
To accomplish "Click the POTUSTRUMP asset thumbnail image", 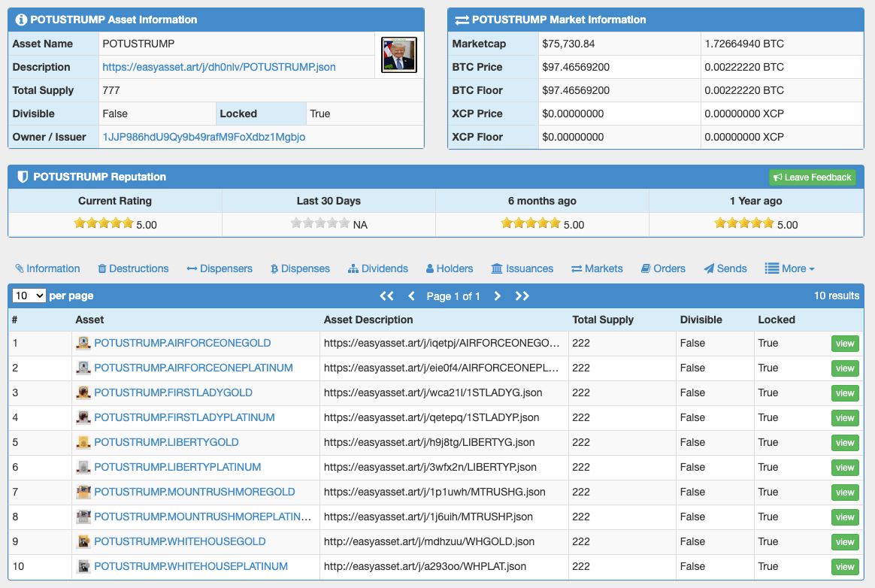I will tap(399, 55).
